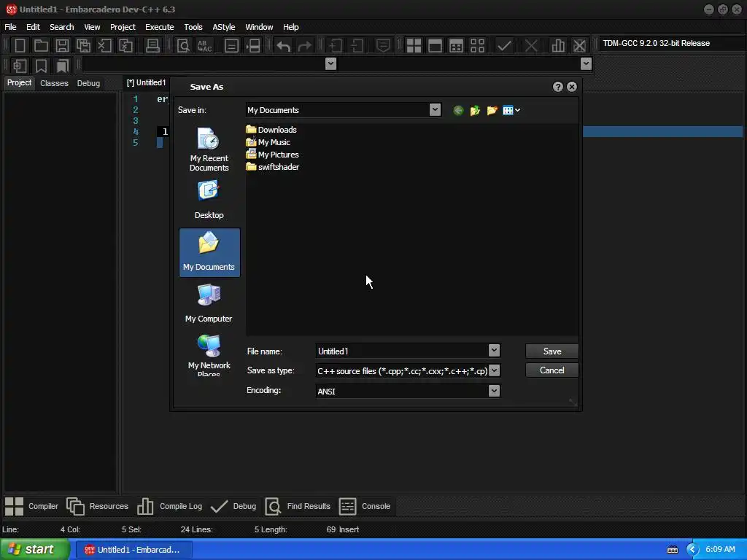Expand the Encoding ANSI dropdown
Image resolution: width=747 pixels, height=560 pixels.
click(494, 391)
